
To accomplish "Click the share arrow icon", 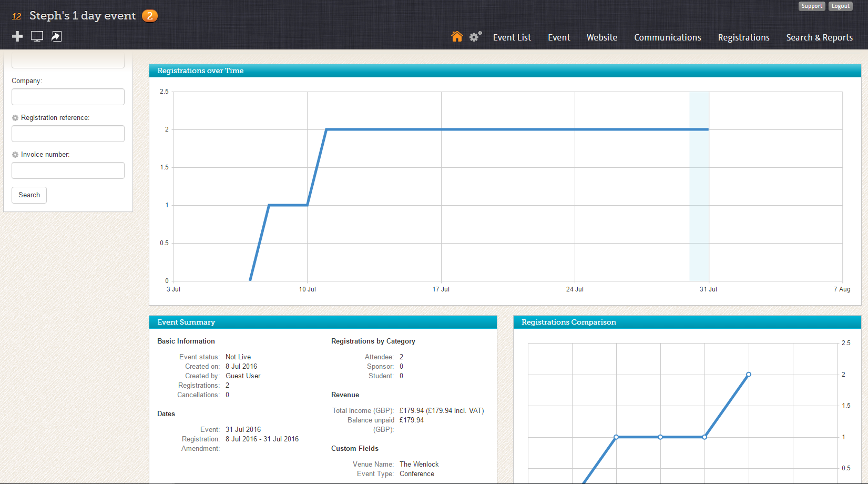I will pyautogui.click(x=56, y=36).
